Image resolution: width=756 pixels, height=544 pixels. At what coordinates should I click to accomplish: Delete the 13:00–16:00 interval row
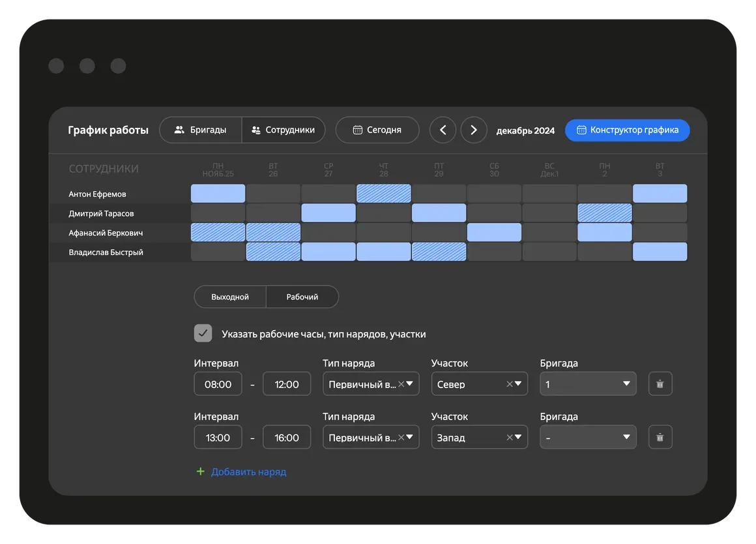click(x=660, y=438)
